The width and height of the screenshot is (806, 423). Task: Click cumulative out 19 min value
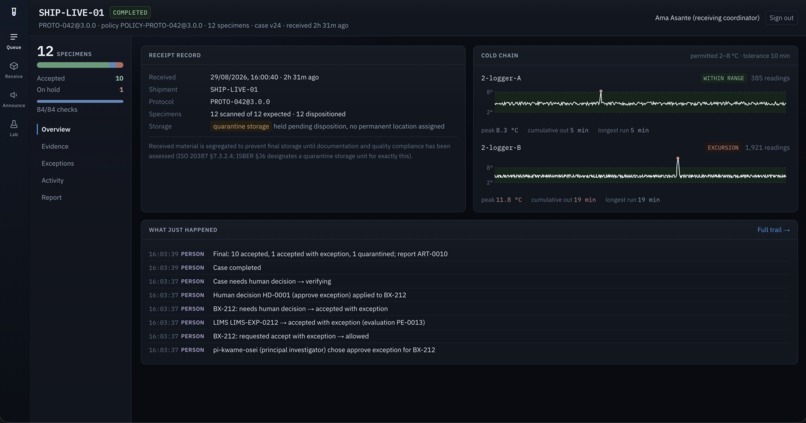(x=585, y=200)
